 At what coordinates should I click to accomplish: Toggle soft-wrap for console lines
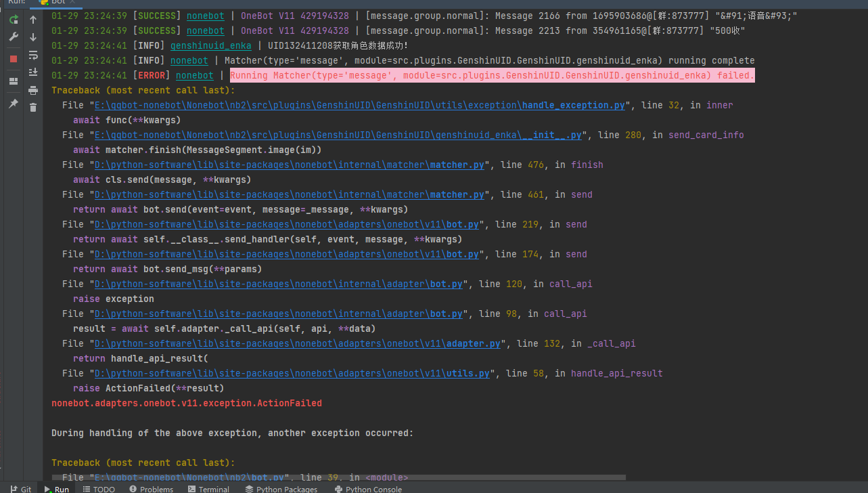pos(32,55)
